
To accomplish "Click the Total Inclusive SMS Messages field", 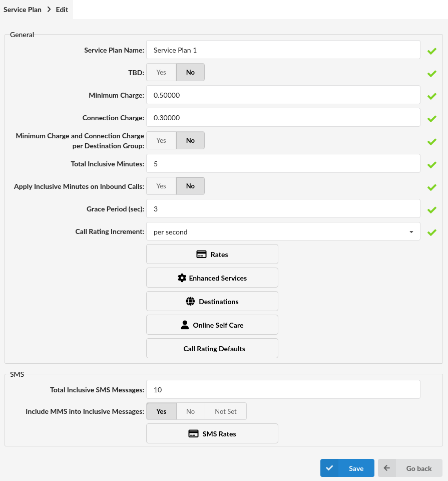I will point(283,390).
